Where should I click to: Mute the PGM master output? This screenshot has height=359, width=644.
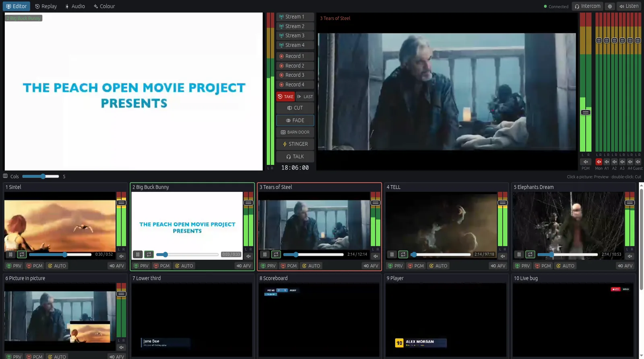tap(586, 162)
